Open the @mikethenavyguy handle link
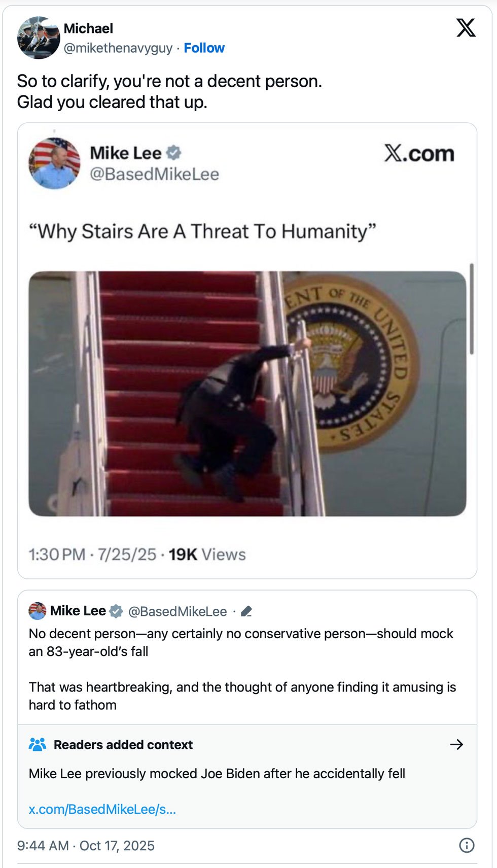The height and width of the screenshot is (868, 497). [118, 48]
